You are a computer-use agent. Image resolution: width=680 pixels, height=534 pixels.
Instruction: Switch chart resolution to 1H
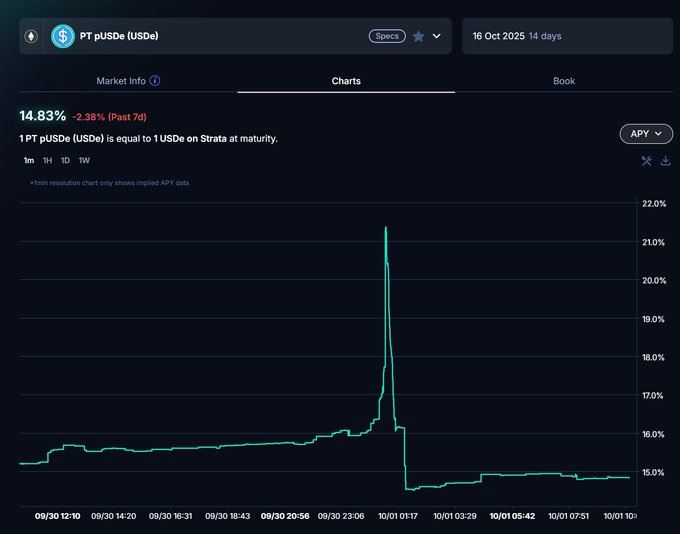47,160
